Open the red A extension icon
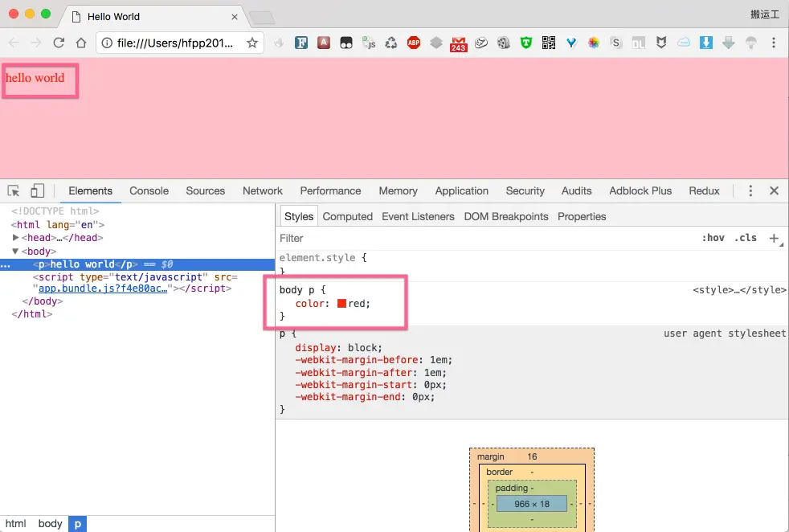This screenshot has height=532, width=789. [x=324, y=43]
